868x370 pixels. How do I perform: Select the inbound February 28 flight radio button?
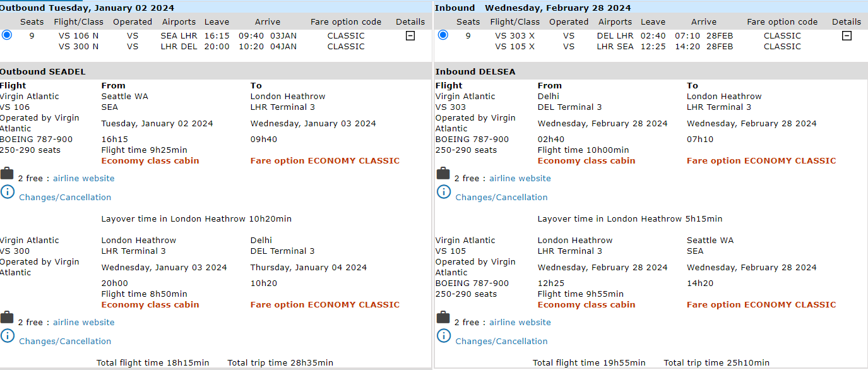pos(443,35)
